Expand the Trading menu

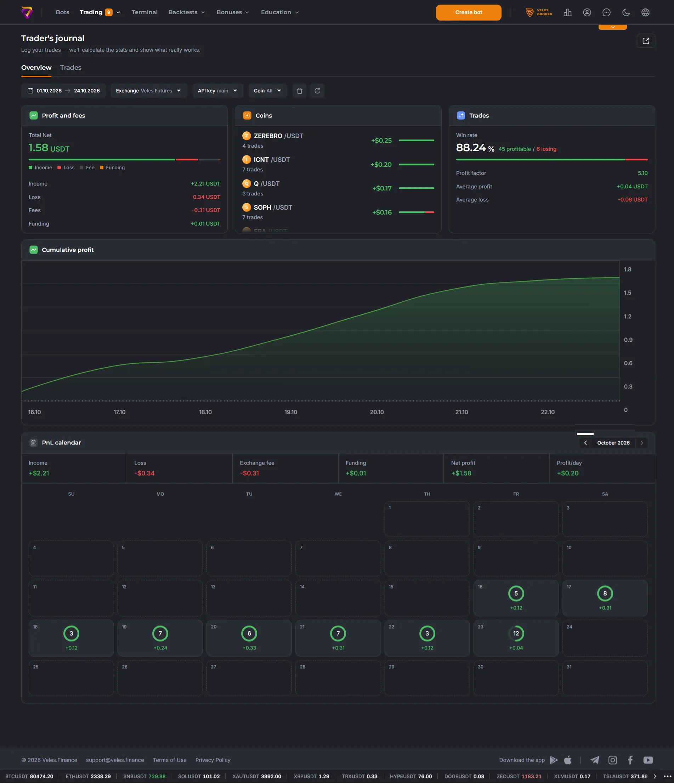100,12
